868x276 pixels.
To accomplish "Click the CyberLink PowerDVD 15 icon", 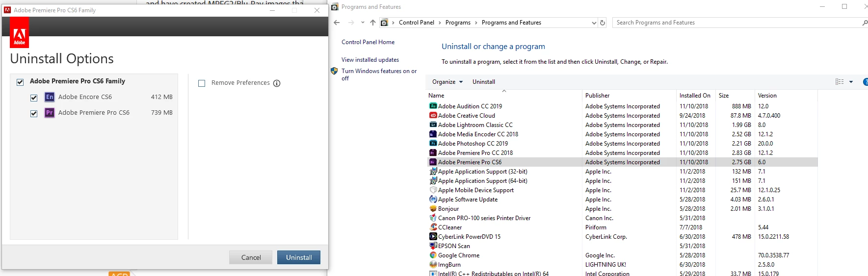I will (x=433, y=236).
